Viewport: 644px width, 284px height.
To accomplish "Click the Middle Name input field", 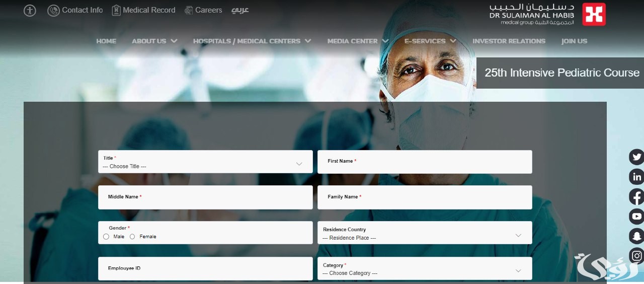I will click(205, 197).
